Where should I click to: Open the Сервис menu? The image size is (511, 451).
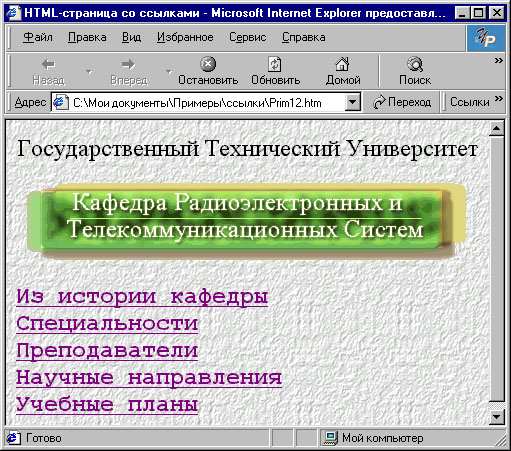coord(247,37)
